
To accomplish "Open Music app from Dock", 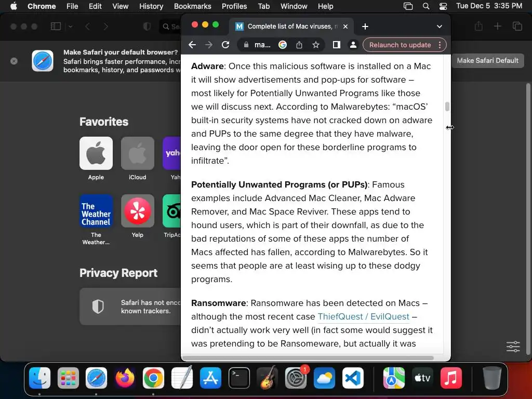I will (x=451, y=378).
